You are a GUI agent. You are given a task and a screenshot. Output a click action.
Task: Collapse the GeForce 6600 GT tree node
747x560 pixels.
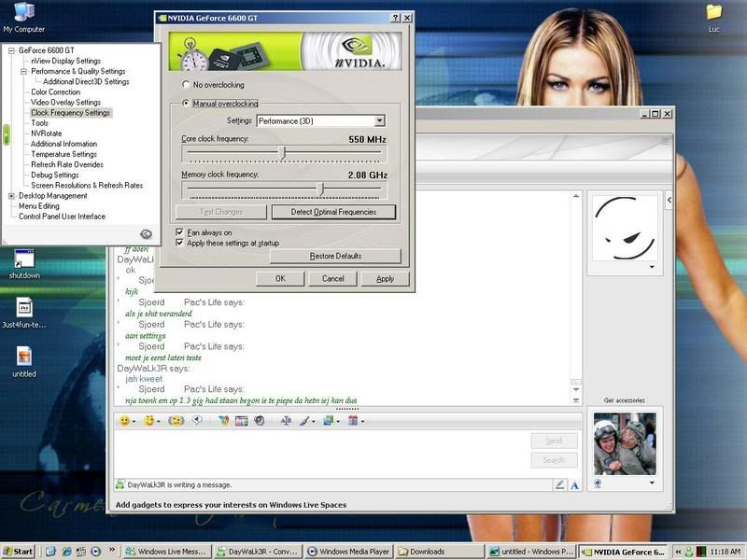pyautogui.click(x=11, y=50)
